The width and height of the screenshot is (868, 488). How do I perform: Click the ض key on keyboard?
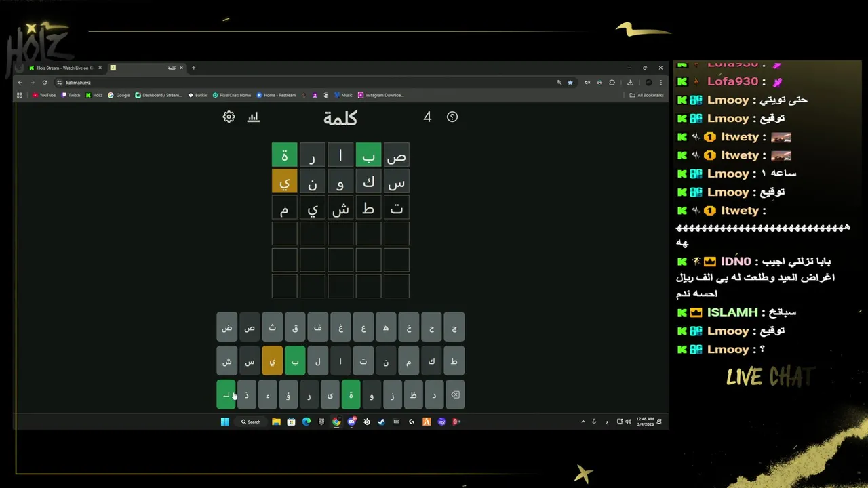226,327
